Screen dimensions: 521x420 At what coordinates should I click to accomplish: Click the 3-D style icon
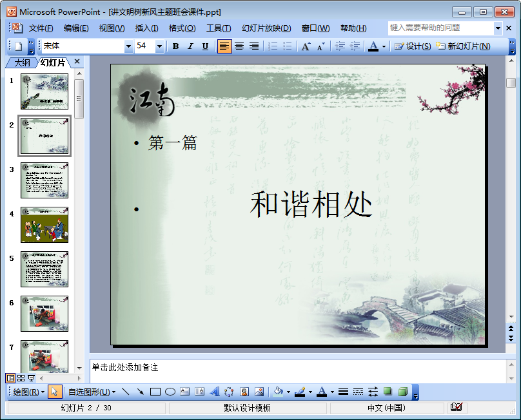point(402,392)
